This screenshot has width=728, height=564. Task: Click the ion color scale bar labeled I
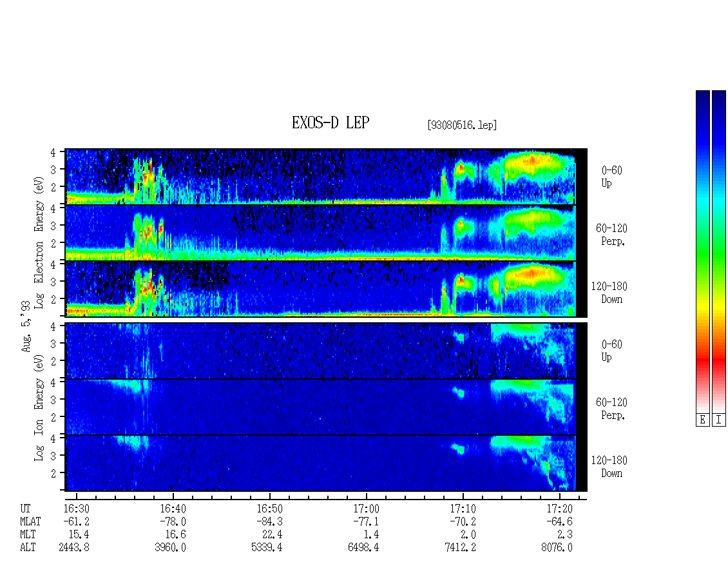(x=719, y=251)
